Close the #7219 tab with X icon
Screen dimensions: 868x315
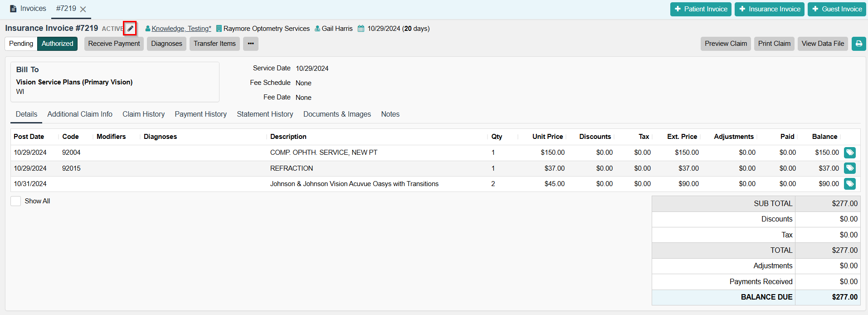tap(83, 9)
